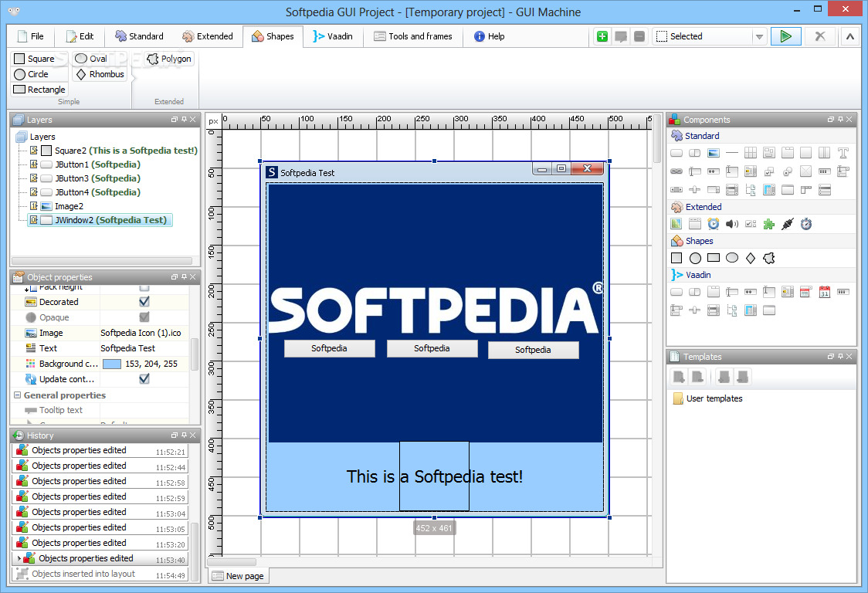The image size is (868, 593).
Task: Pick the alarm clock component in Extended
Action: click(x=714, y=224)
